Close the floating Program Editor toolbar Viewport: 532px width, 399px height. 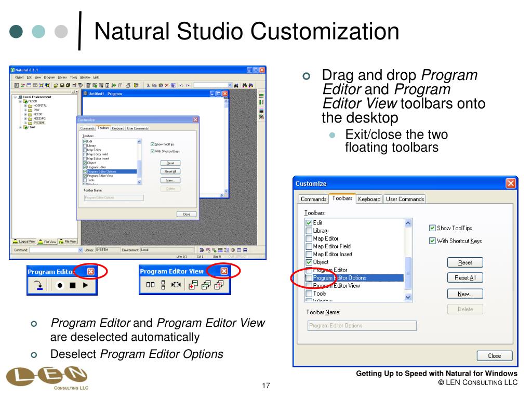(x=90, y=271)
